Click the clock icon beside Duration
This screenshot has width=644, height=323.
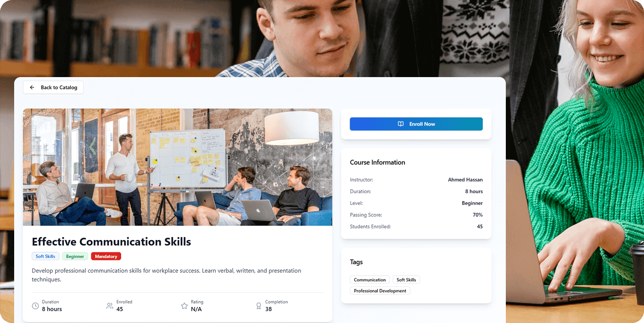(35, 306)
